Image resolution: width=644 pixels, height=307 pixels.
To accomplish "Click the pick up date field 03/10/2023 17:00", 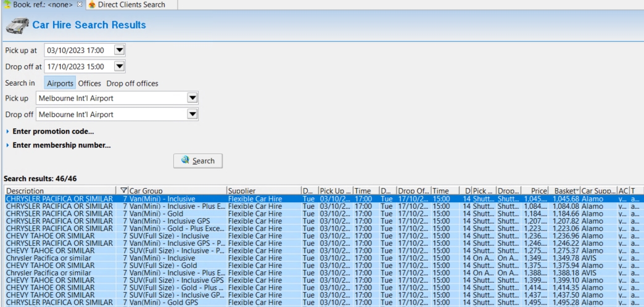I will [78, 51].
